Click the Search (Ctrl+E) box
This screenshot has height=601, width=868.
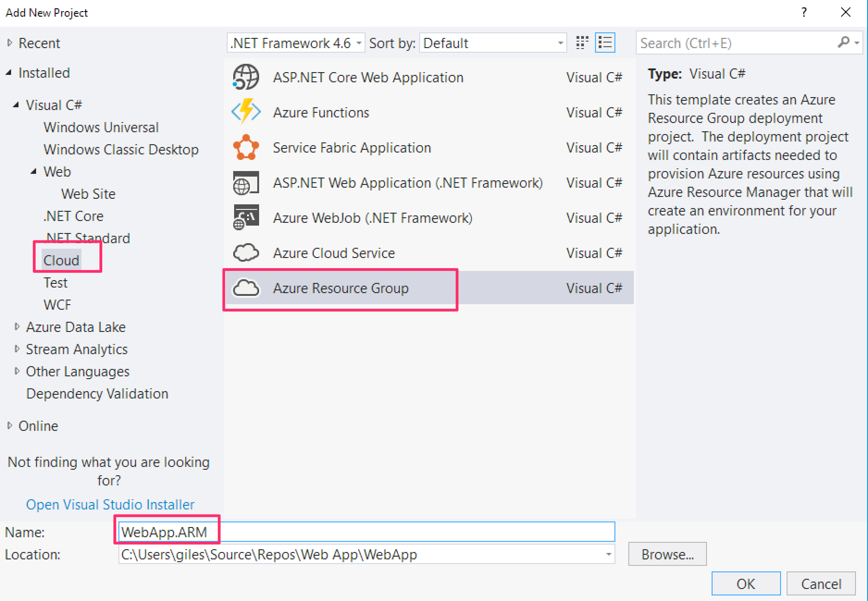749,43
